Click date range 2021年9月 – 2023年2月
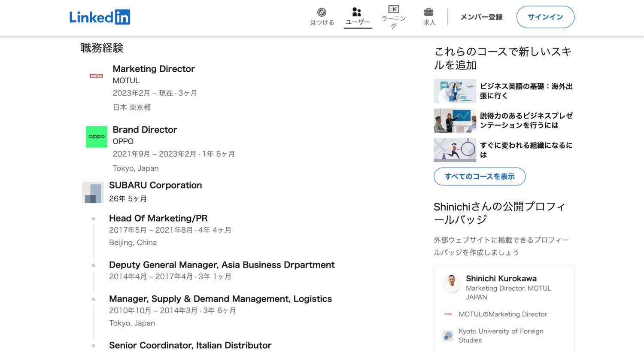The width and height of the screenshot is (644, 353). pyautogui.click(x=155, y=154)
